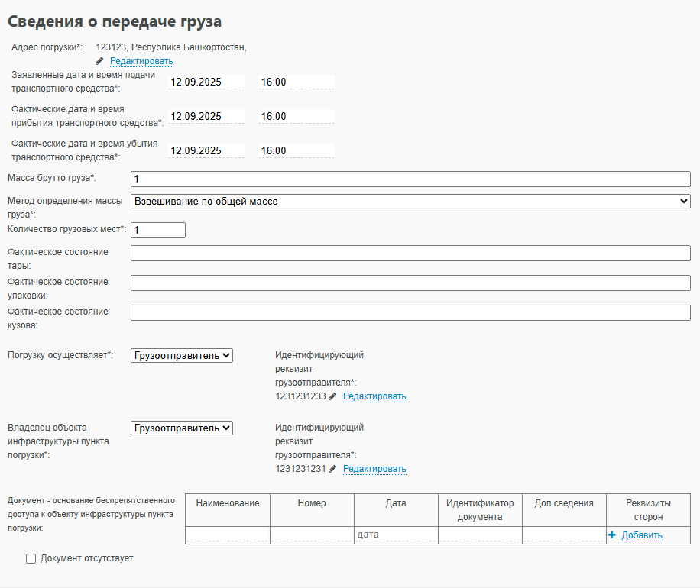
Task: Click Редактировать link next to 1231231233
Action: point(374,396)
